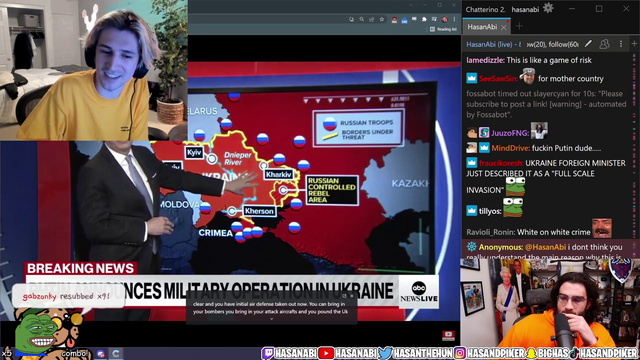Switch to the HasanAbi chat tab

(x=482, y=27)
